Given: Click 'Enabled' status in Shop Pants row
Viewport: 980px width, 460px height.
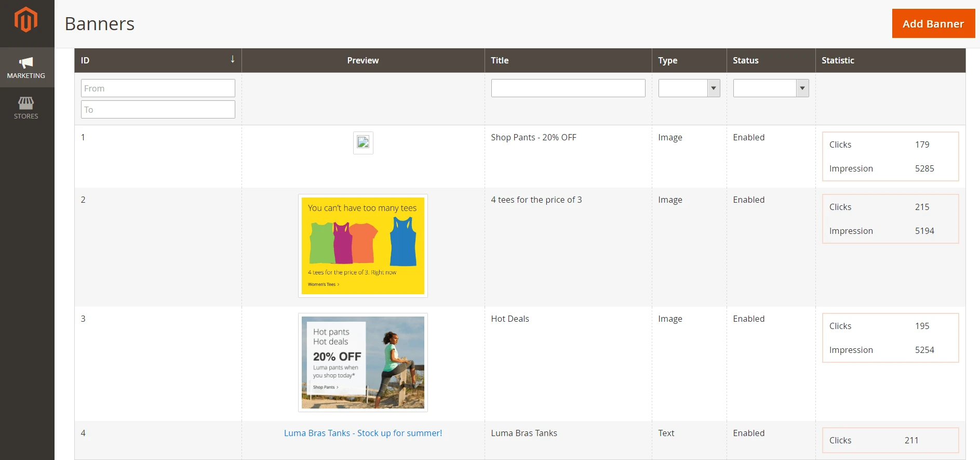Looking at the screenshot, I should [x=748, y=137].
